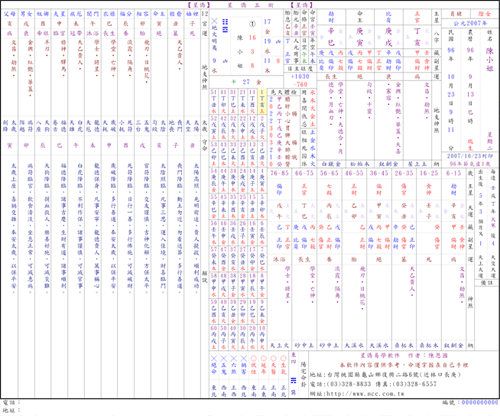Image resolution: width=500 pixels, height=416 pixels.
Task: Select the blue X mark above 絕命
Action: point(214,359)
